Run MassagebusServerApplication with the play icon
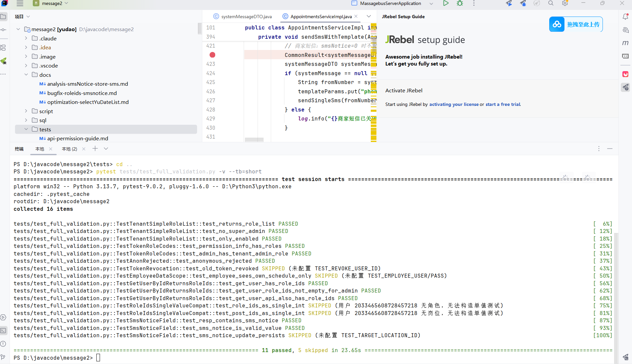This screenshot has height=364, width=632. [x=446, y=3]
